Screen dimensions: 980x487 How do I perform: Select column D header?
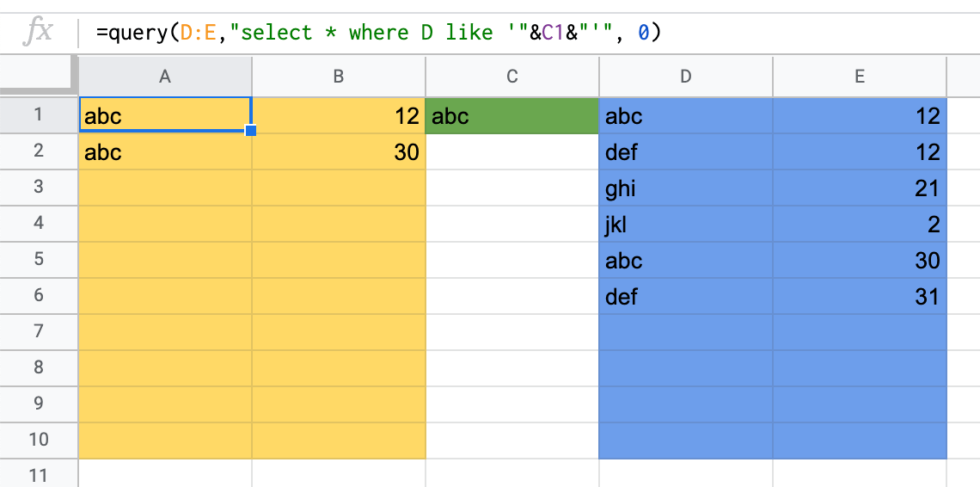685,77
